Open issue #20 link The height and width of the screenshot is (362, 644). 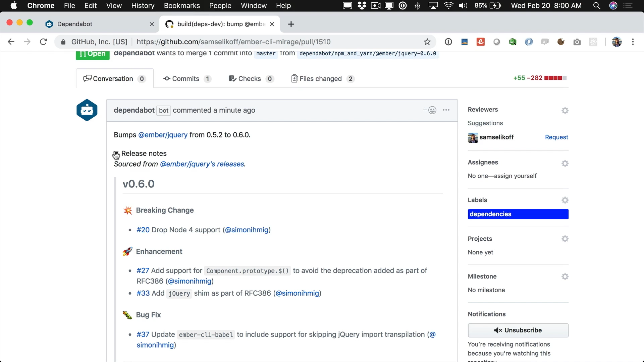[x=143, y=230]
